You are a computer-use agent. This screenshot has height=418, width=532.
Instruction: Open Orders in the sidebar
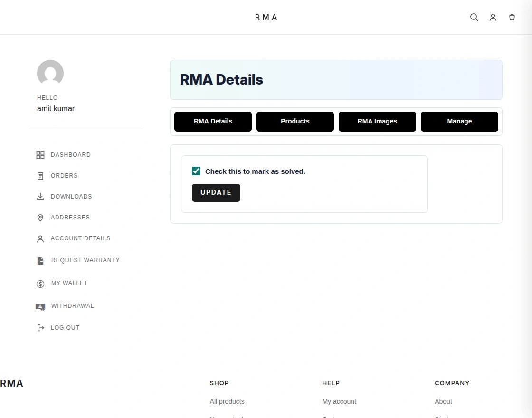64,176
